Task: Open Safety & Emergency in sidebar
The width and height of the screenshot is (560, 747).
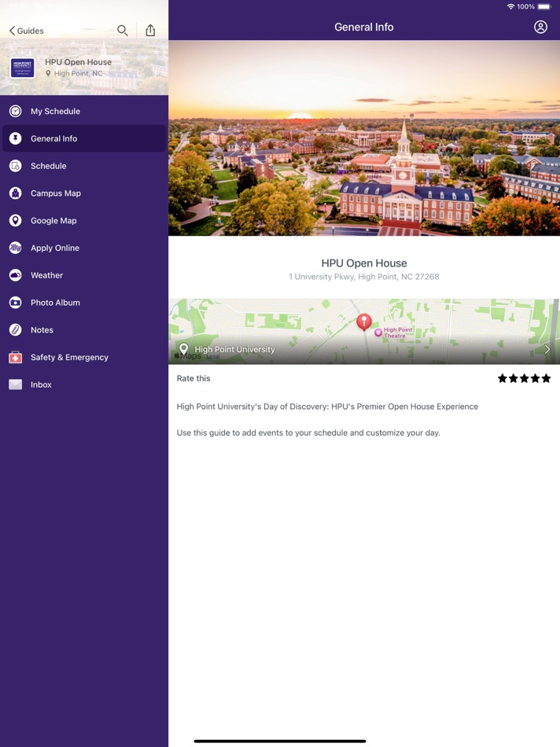Action: point(84,357)
